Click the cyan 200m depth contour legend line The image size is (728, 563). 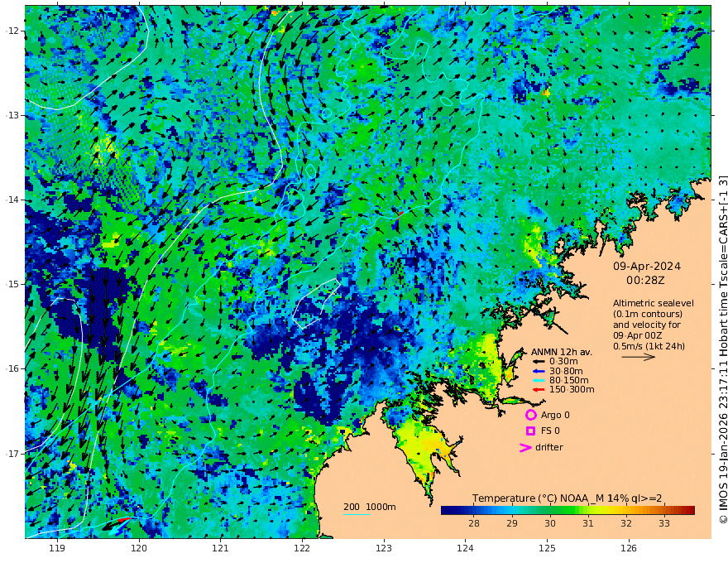(357, 514)
